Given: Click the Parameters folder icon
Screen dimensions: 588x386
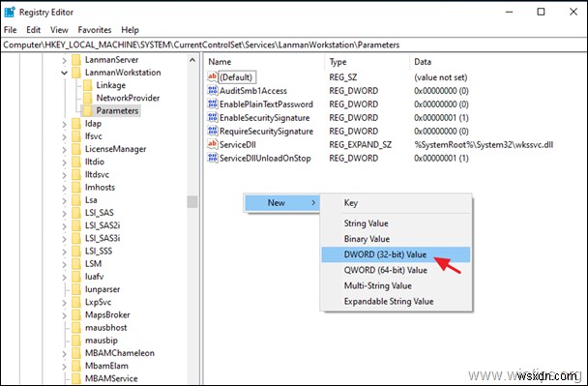Looking at the screenshot, I should coord(87,110).
